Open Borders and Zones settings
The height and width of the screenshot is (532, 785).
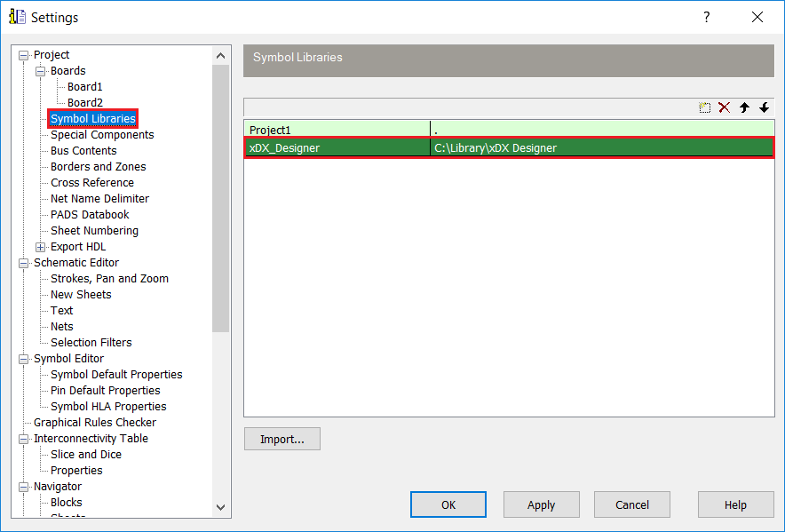click(98, 167)
